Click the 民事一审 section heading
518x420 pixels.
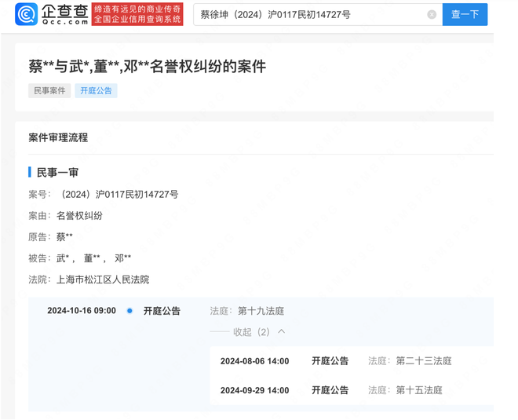(57, 173)
